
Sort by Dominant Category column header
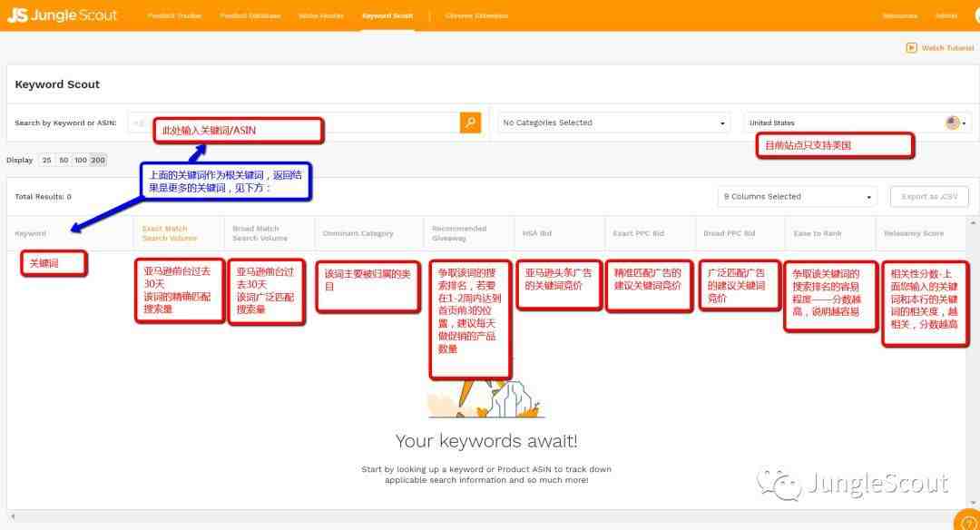click(x=358, y=233)
